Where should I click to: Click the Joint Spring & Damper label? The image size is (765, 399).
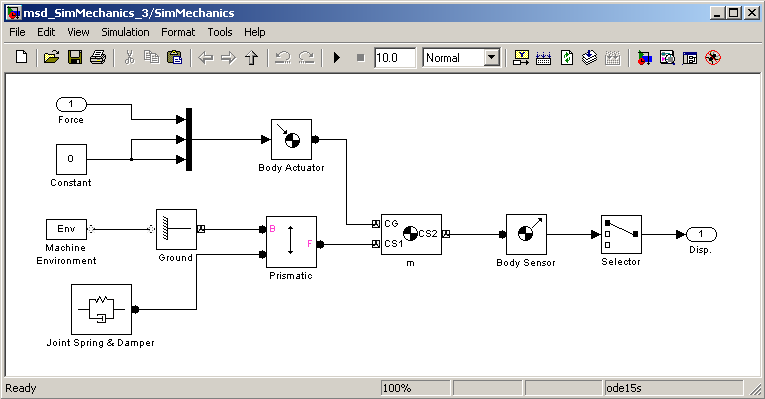tap(101, 343)
